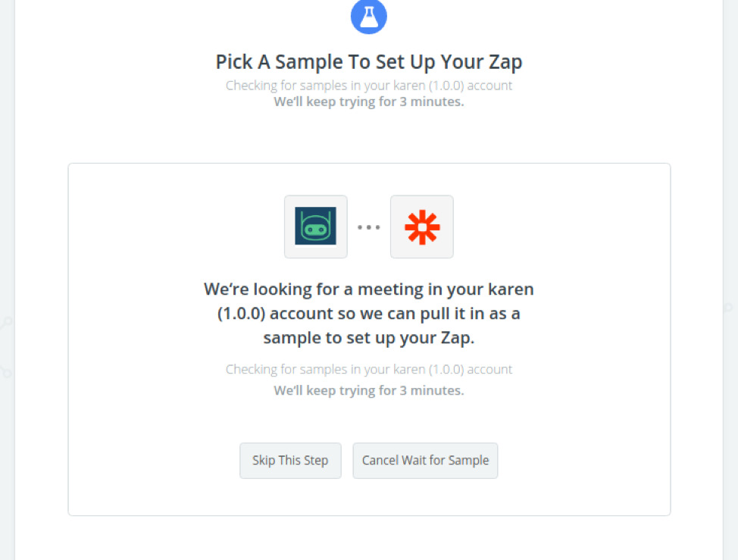
Task: Click top "Checking for samples" status line under heading
Action: coord(369,86)
